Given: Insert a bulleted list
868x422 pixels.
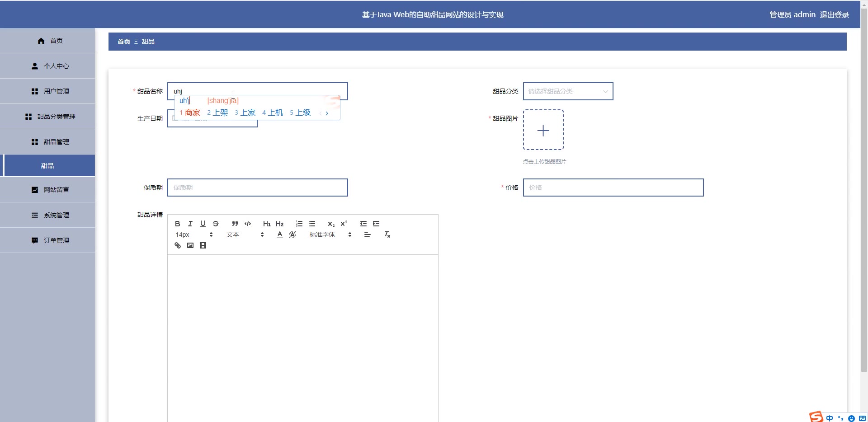Looking at the screenshot, I should (x=311, y=224).
